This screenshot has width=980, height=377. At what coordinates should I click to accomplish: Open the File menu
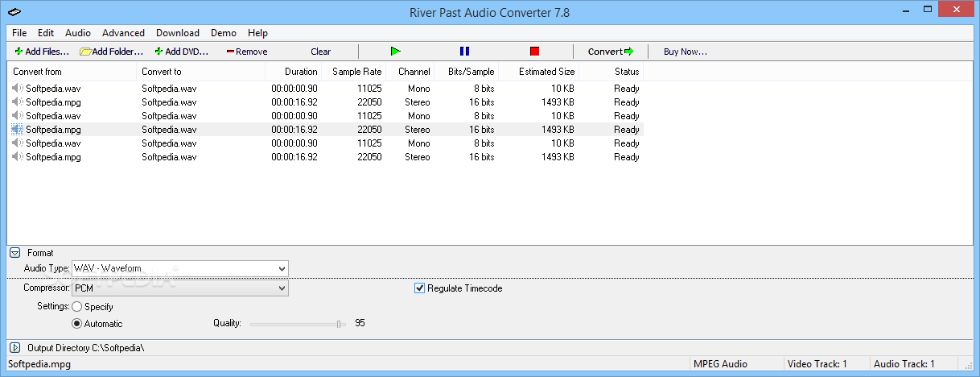pyautogui.click(x=19, y=33)
